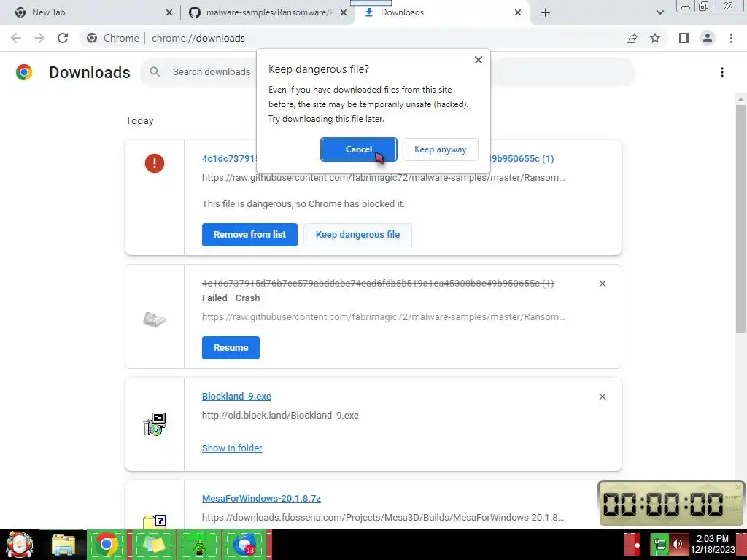Close the New Tab tab

(169, 12)
